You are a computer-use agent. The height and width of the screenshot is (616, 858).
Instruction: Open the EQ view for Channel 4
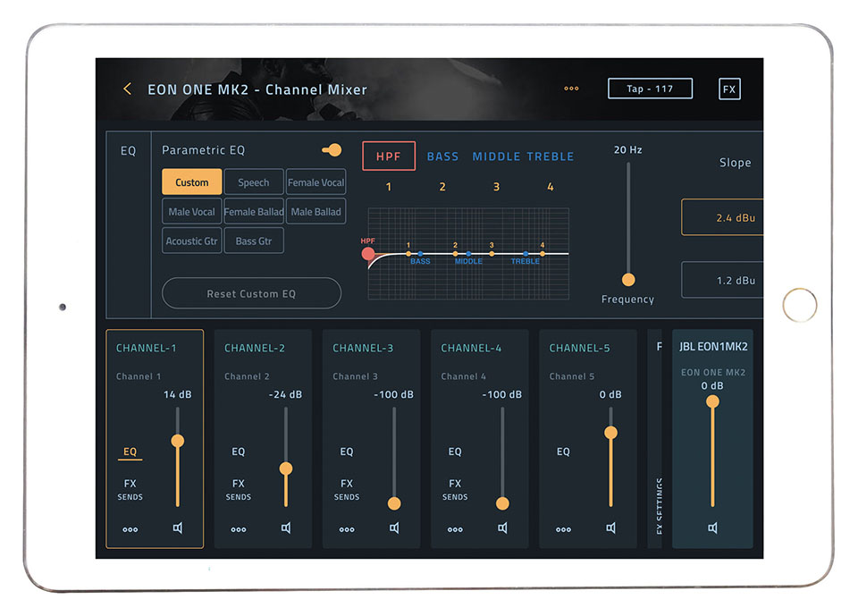pyautogui.click(x=454, y=451)
